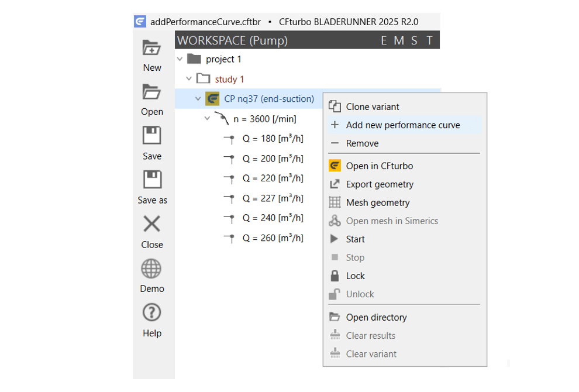The height and width of the screenshot is (392, 579).
Task: Click the Export geometry arrow icon
Action: 335,184
